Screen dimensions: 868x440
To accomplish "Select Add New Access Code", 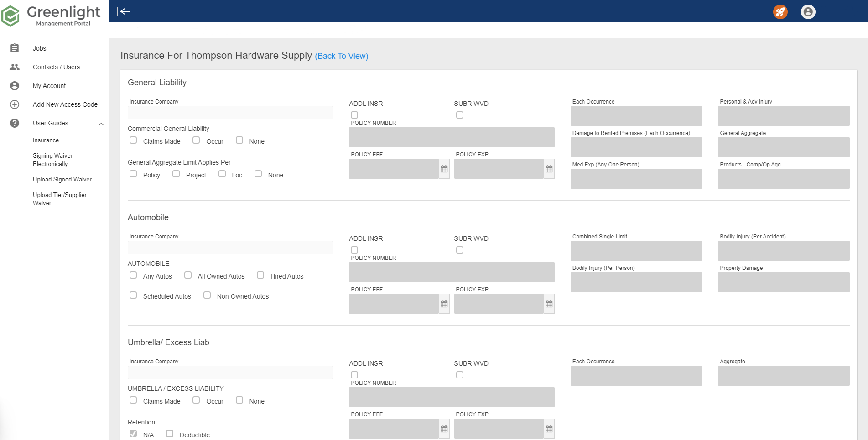I will click(65, 104).
